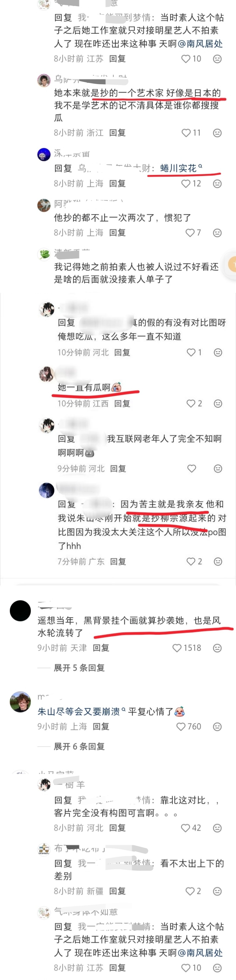The height and width of the screenshot is (980, 236).
Task: Reply to the 10分钟前 江西 comment
Action: pyautogui.click(x=122, y=403)
